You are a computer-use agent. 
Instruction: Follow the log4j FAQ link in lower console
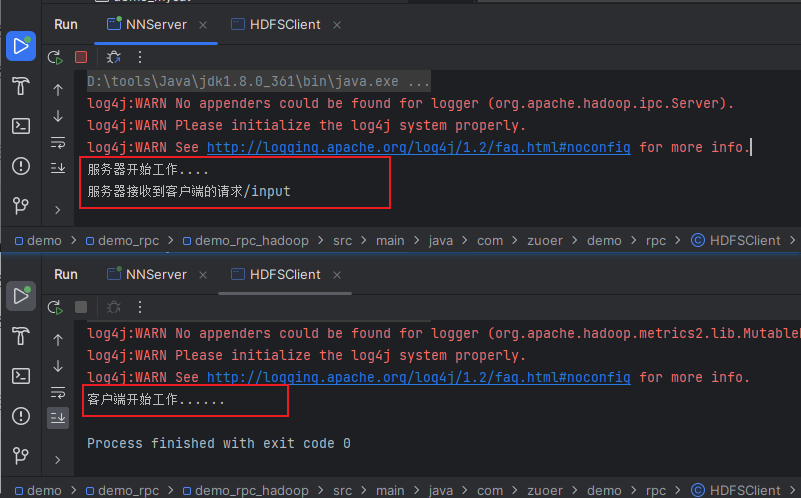[418, 377]
